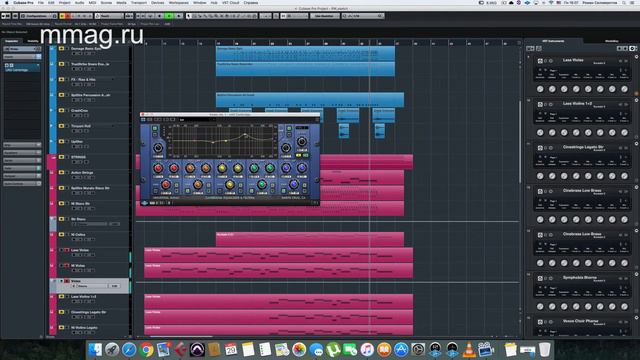Click the Universal Audio logo in plugin footer
The image size is (640, 360).
tap(145, 203)
